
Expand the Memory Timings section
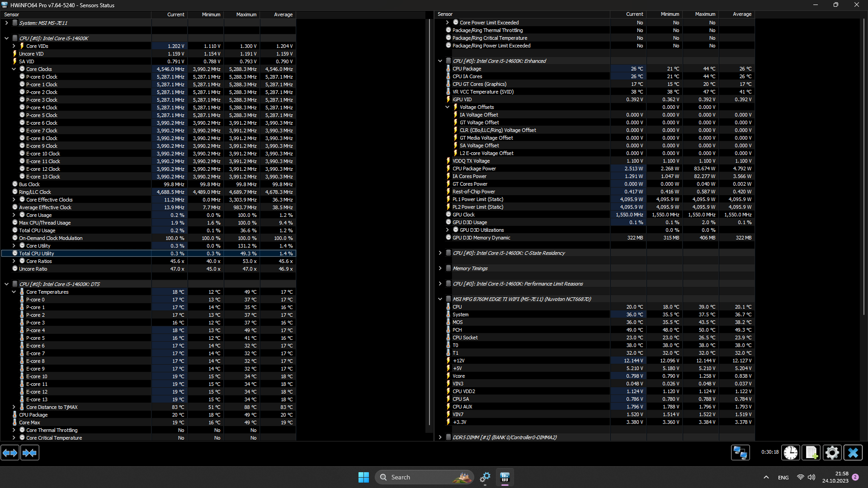[x=440, y=268]
